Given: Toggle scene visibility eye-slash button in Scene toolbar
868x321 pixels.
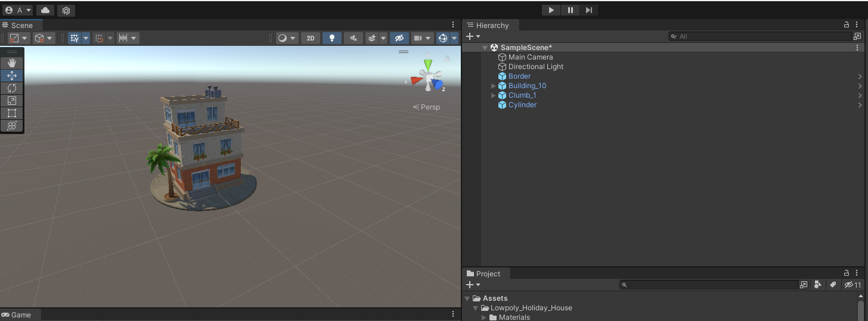Looking at the screenshot, I should point(399,38).
